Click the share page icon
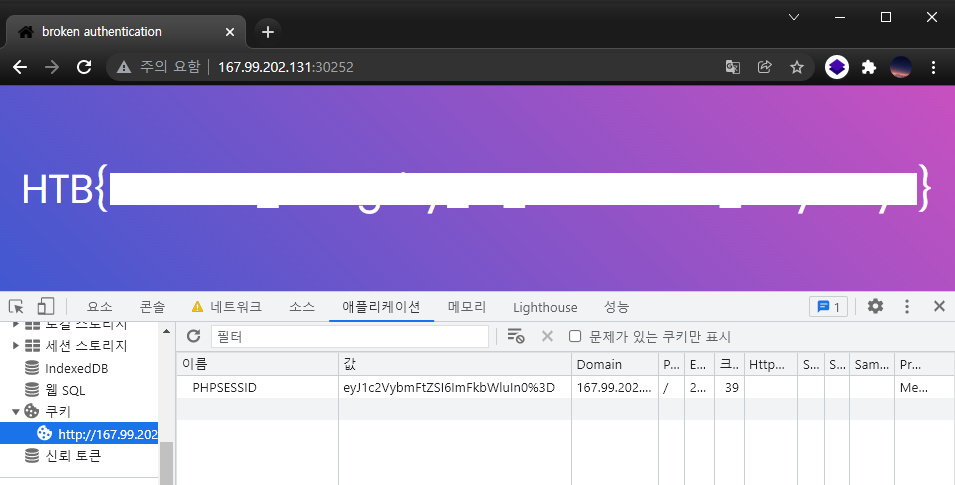The width and height of the screenshot is (955, 485). click(x=764, y=67)
